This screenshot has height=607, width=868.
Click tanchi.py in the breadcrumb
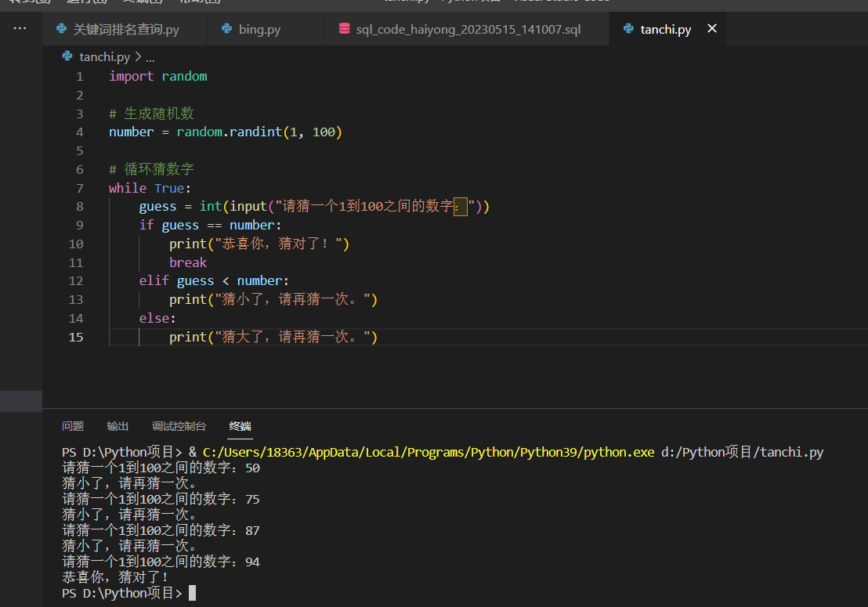tap(105, 57)
